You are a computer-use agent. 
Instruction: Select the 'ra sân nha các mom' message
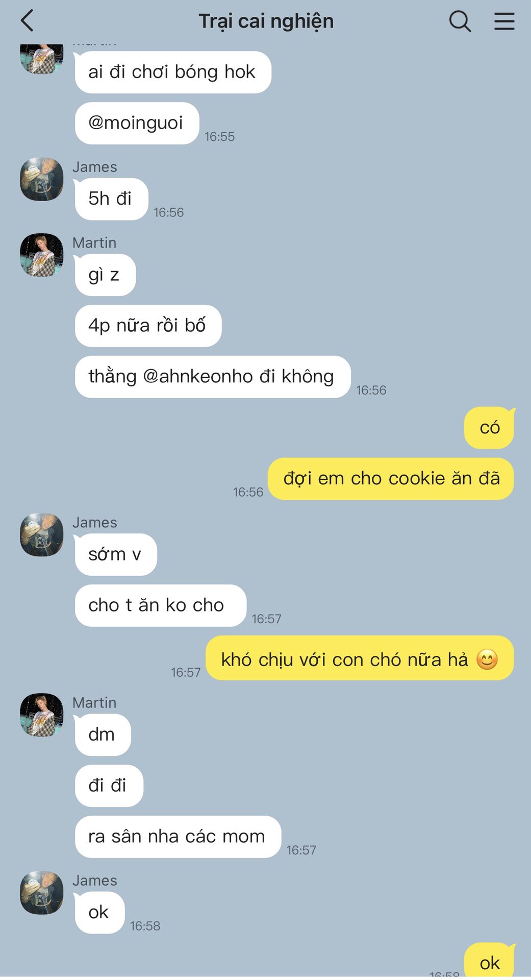point(178,837)
